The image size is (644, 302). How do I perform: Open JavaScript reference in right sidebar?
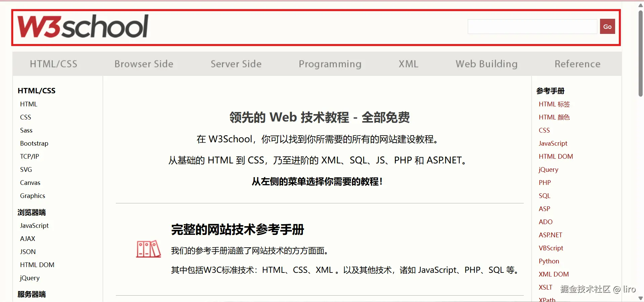point(553,143)
